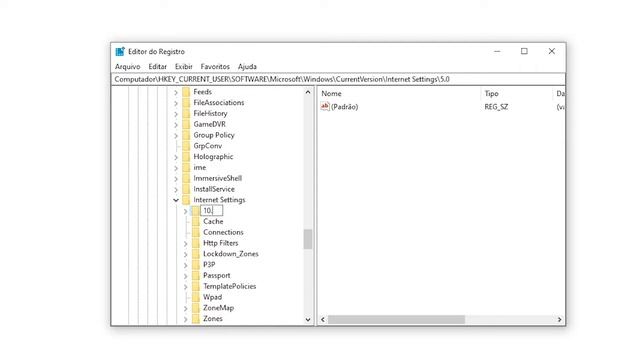The width and height of the screenshot is (640, 360).
Task: Expand the InstallService key
Action: (176, 190)
